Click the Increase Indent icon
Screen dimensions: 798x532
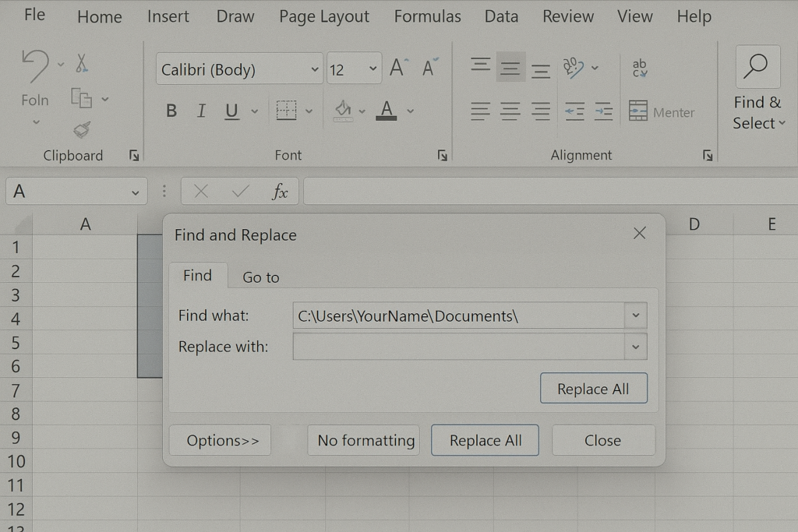[x=603, y=111]
